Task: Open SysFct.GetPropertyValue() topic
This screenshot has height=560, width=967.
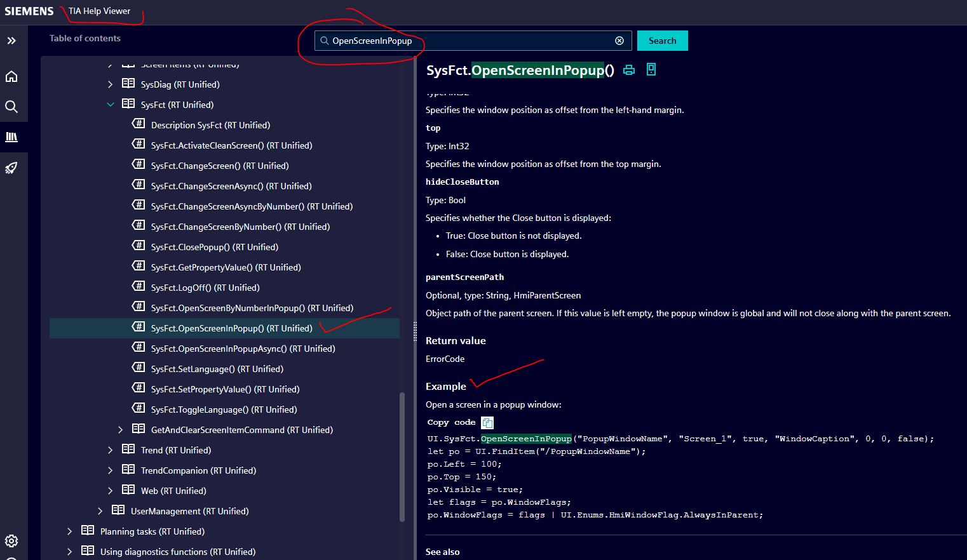Action: pos(226,267)
